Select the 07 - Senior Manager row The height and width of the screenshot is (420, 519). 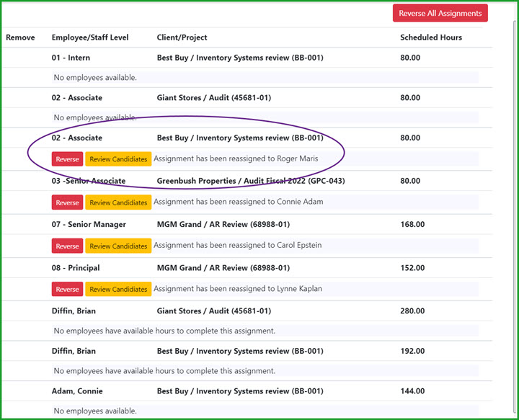[x=247, y=224]
